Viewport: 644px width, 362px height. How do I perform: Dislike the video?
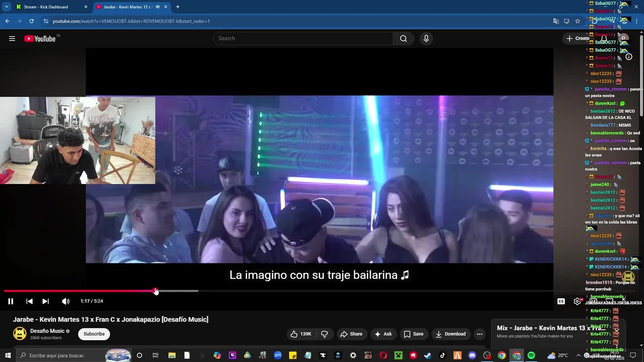pos(325,334)
